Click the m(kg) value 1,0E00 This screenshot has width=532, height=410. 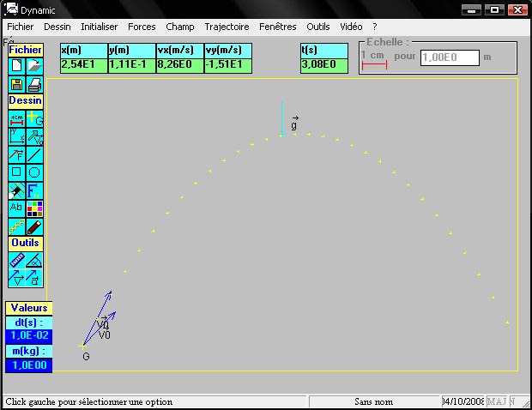[x=29, y=365]
